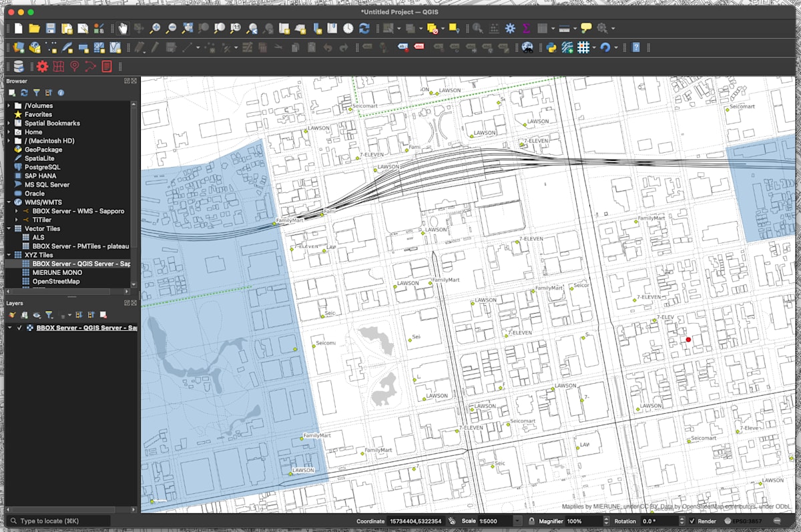Image resolution: width=801 pixels, height=532 pixels.
Task: Open Statistical Summary sigma icon
Action: tap(527, 28)
